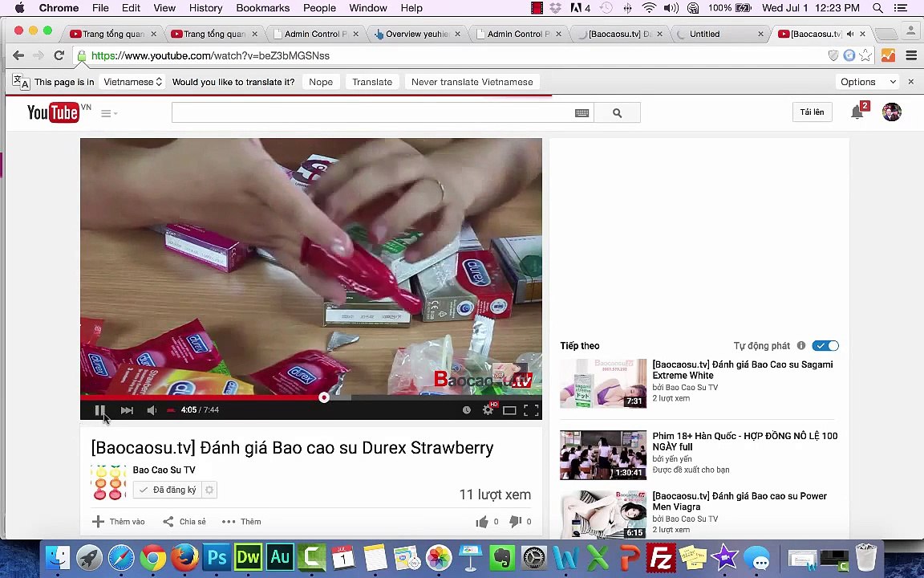The width and height of the screenshot is (924, 578).
Task: Click the Nope translate button
Action: coord(321,82)
